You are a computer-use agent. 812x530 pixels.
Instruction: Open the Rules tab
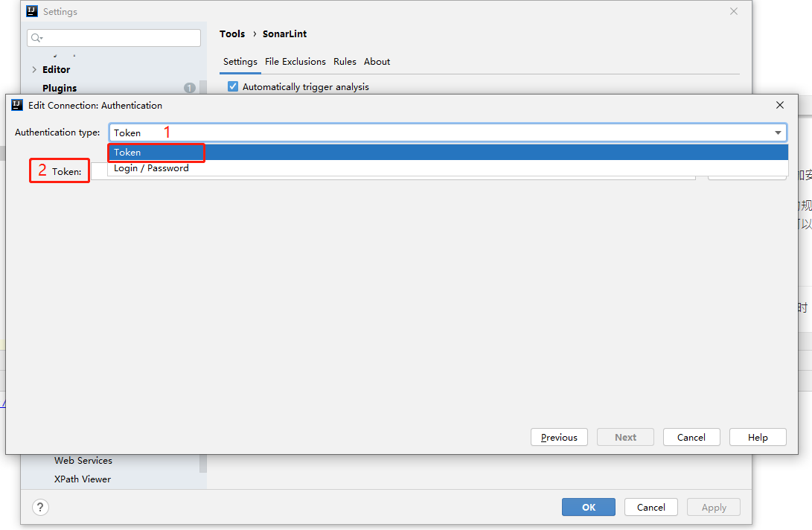point(345,62)
